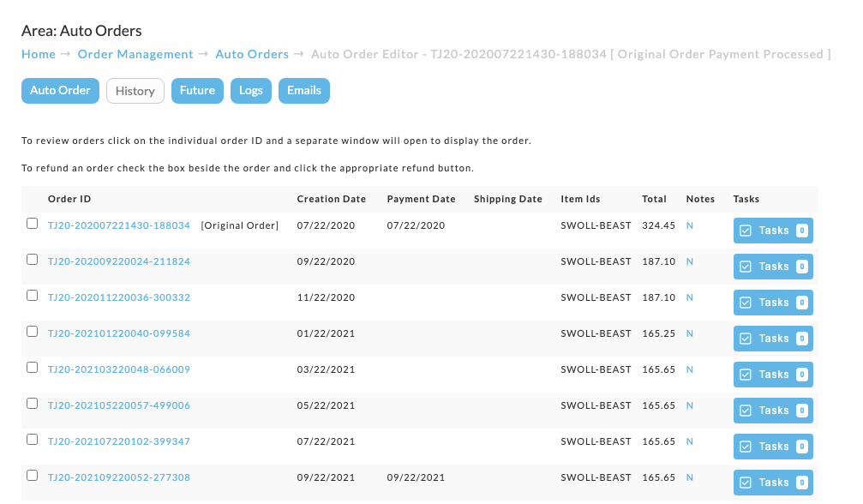Open the Auto Order tab
This screenshot has width=863, height=504.
(x=60, y=91)
